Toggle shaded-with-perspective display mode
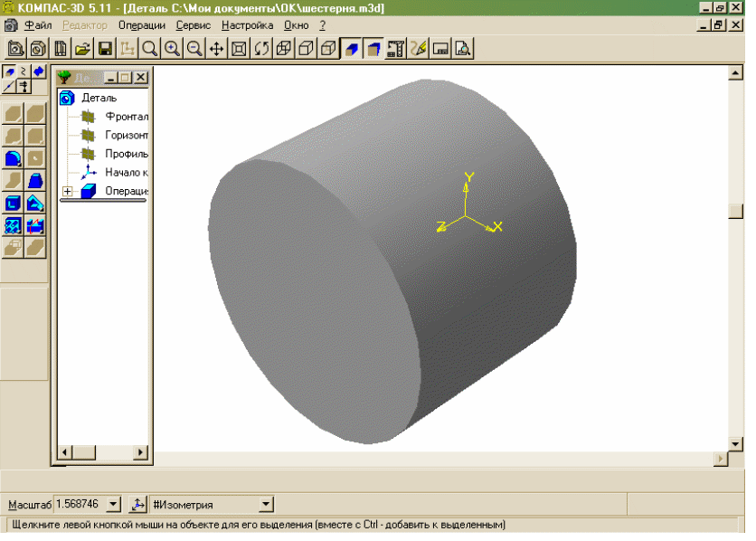This screenshot has width=756, height=541. click(x=372, y=49)
